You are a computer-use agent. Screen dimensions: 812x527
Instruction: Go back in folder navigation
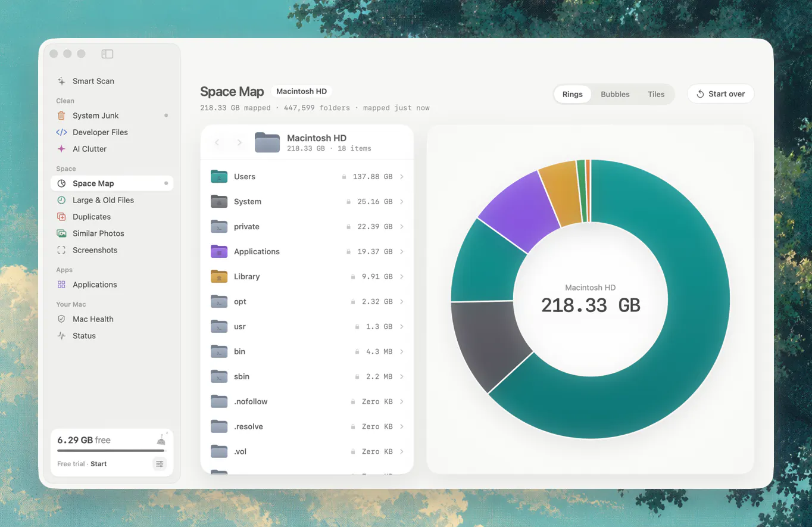coord(217,142)
